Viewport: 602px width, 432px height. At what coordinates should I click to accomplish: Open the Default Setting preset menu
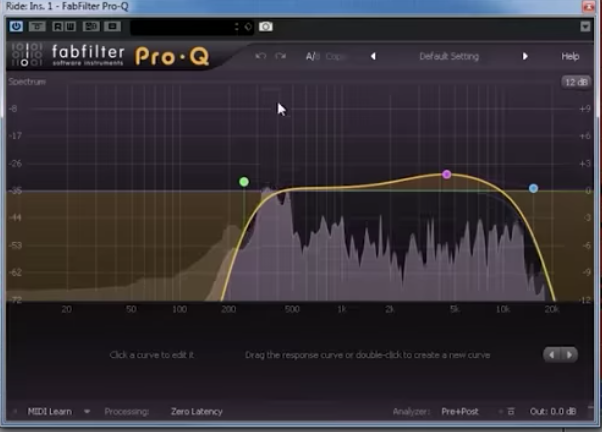click(449, 56)
